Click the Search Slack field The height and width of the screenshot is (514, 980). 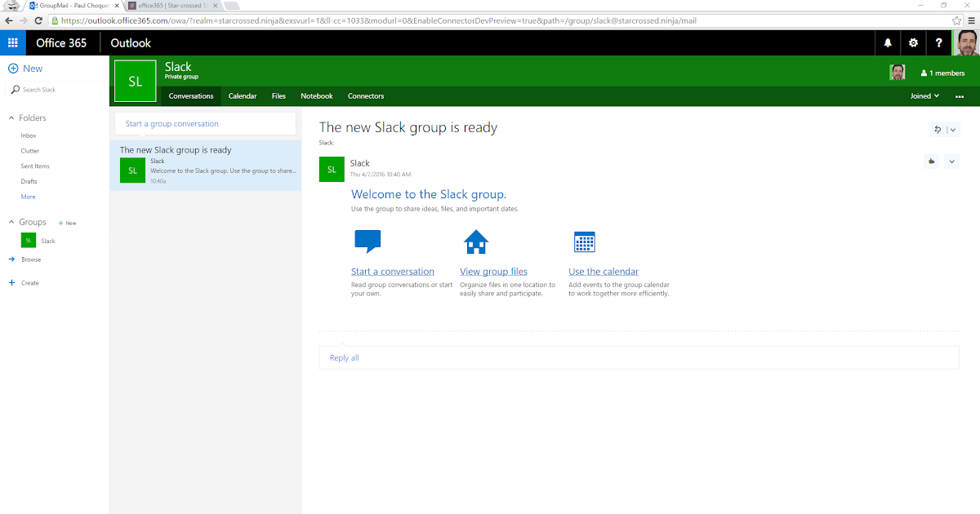tap(55, 90)
